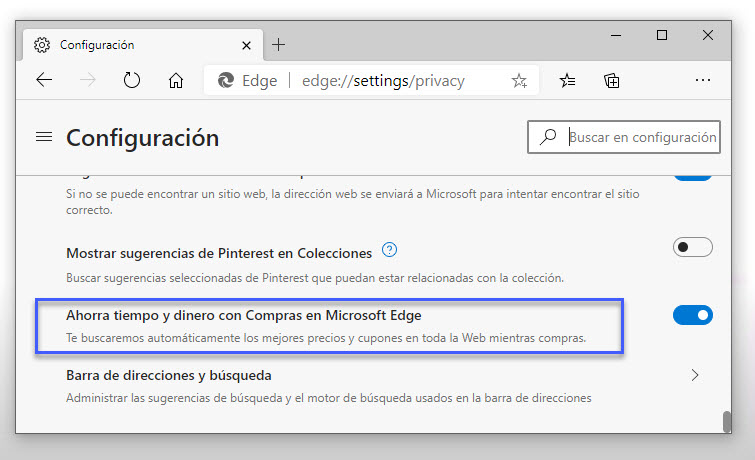
Task: Click the Buscar en configuración search field
Action: point(641,137)
